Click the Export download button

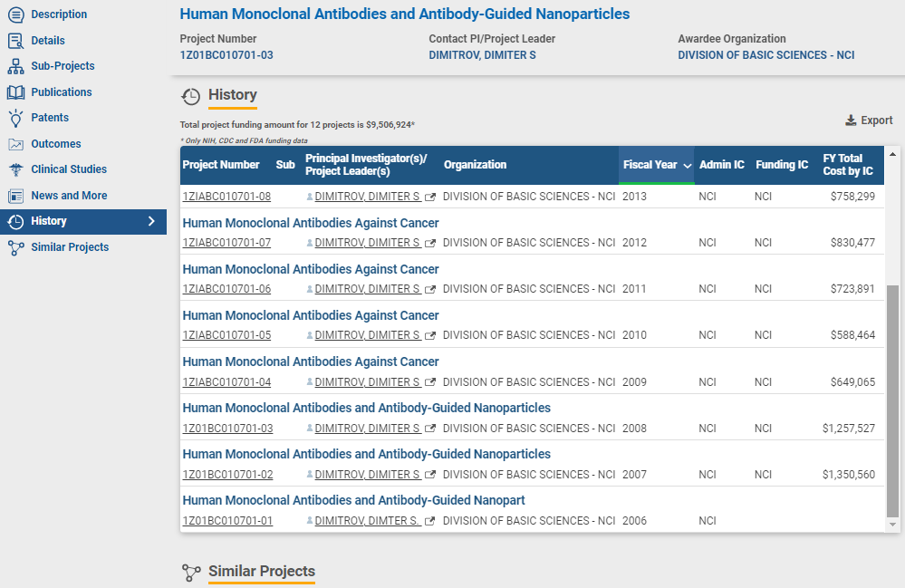pos(869,120)
